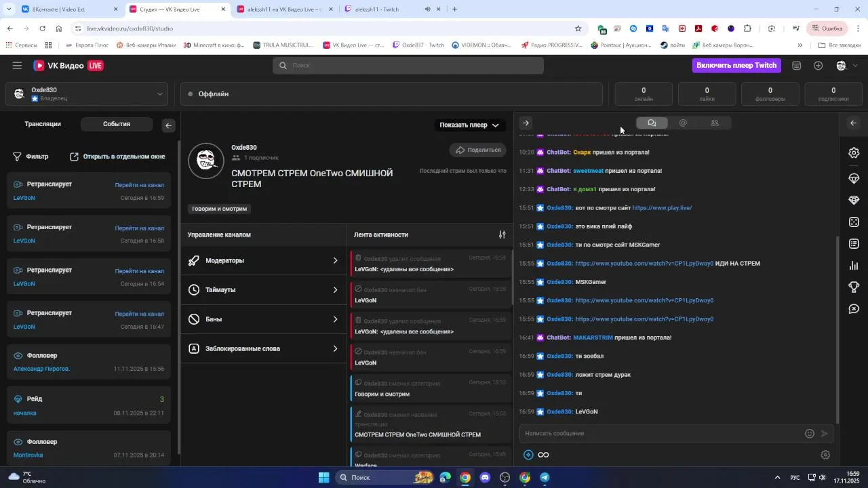Open chat settings gear in right sidebar
Viewport: 868px width, 488px height.
854,152
